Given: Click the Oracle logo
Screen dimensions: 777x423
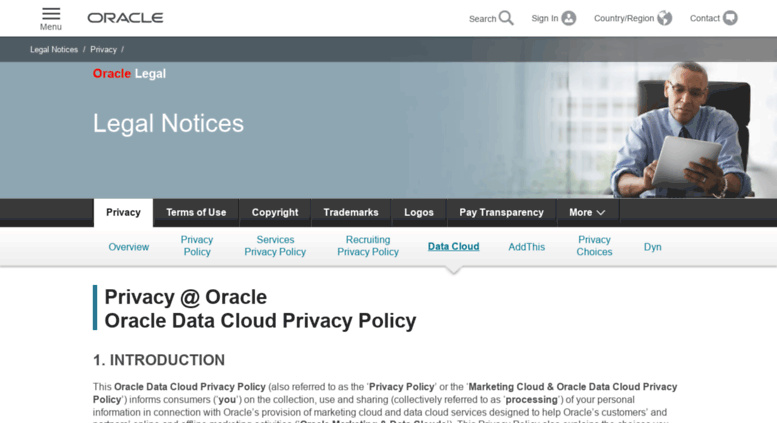Looking at the screenshot, I should [x=125, y=18].
